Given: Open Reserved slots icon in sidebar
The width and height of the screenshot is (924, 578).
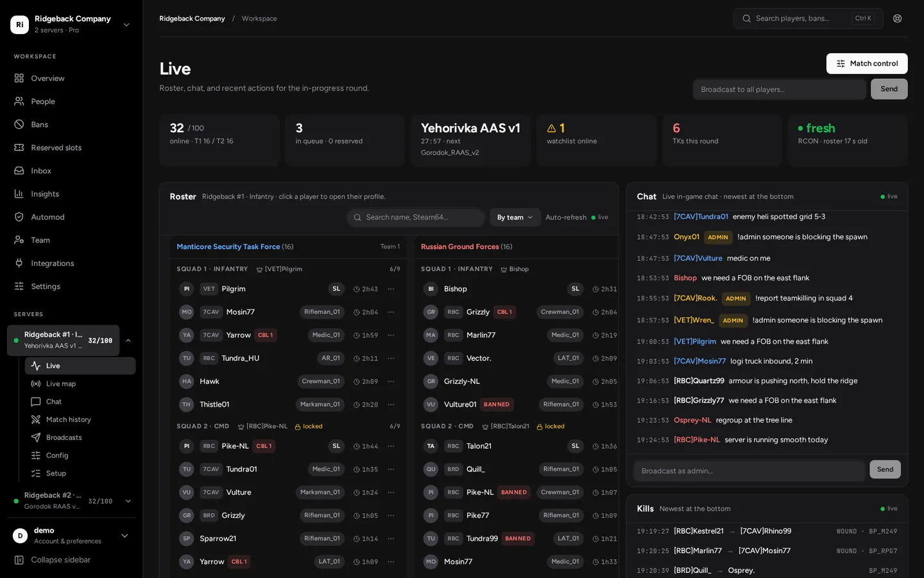Looking at the screenshot, I should [x=19, y=148].
